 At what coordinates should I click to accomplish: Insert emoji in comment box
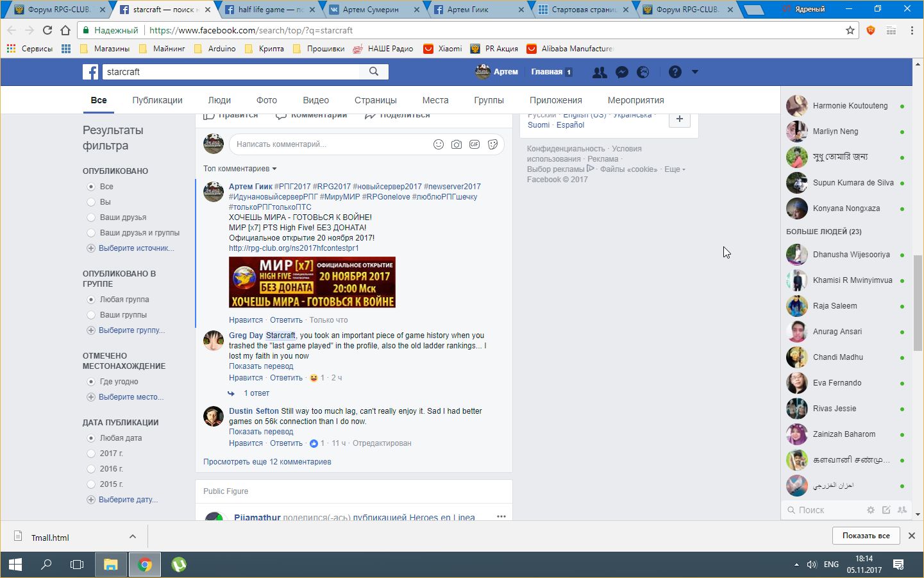click(439, 144)
